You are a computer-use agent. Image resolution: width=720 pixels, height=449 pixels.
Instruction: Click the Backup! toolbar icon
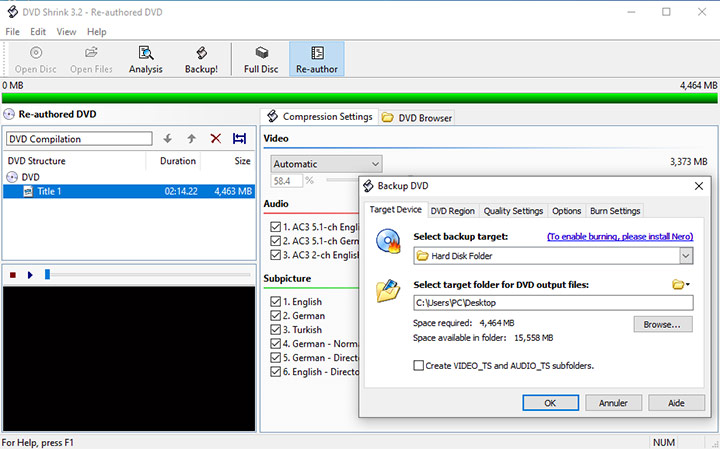point(201,59)
